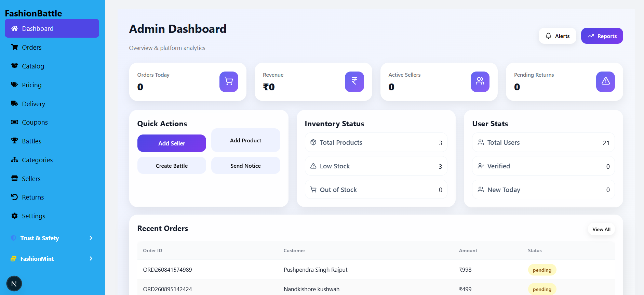
Task: Click the Alerts button
Action: pos(557,36)
